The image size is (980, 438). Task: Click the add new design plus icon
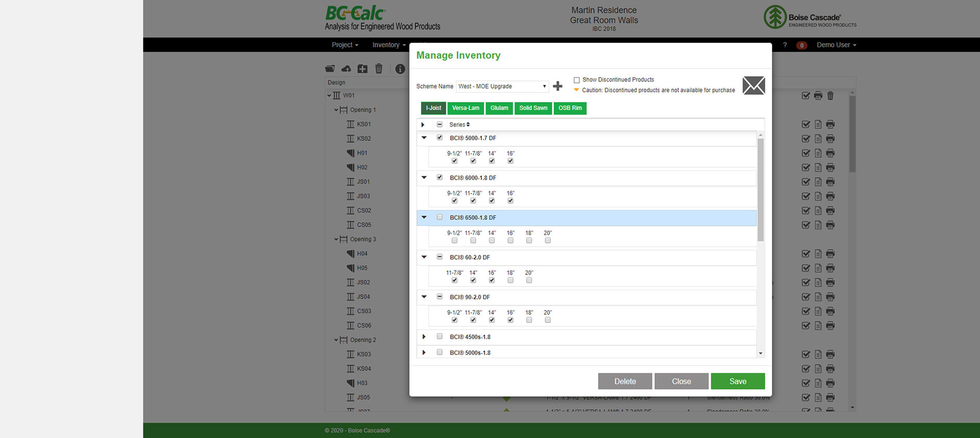(x=363, y=69)
